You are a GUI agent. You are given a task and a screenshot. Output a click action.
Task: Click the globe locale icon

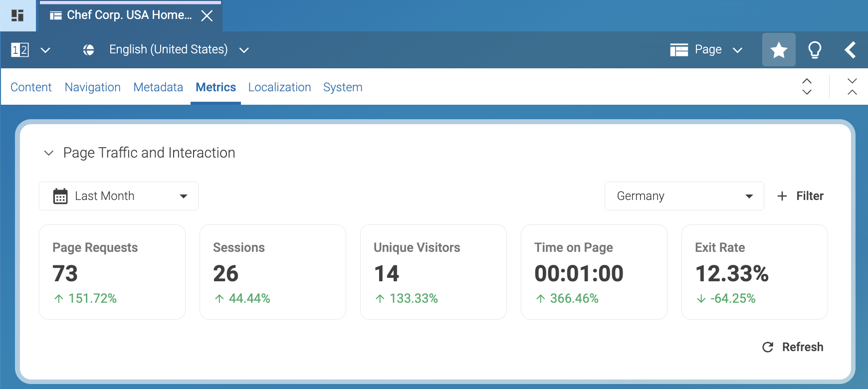tap(89, 50)
